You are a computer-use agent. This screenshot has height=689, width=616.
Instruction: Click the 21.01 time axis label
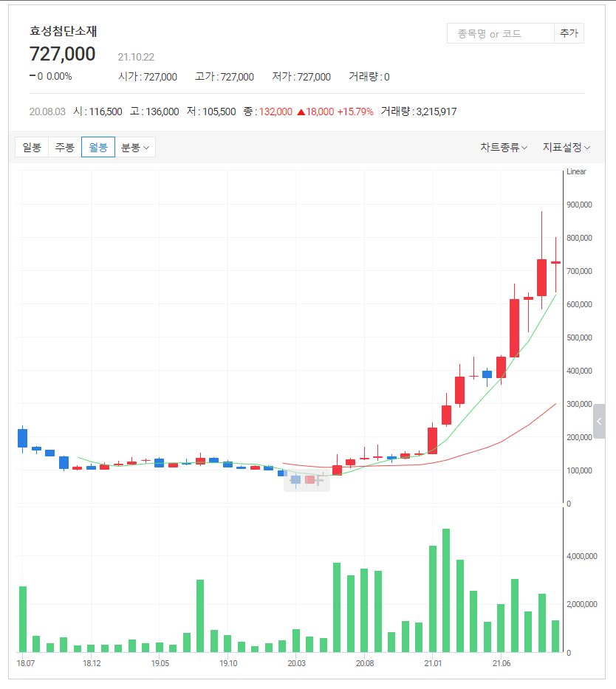[x=433, y=663]
